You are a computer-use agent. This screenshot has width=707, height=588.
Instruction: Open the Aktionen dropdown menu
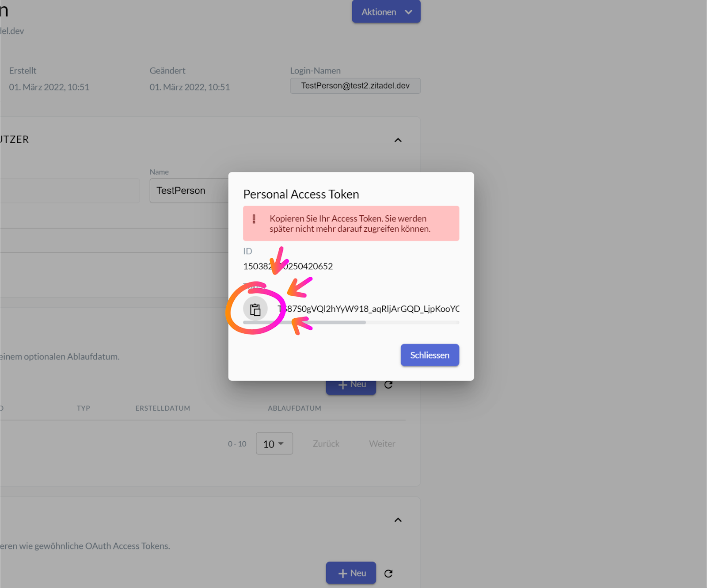(386, 12)
